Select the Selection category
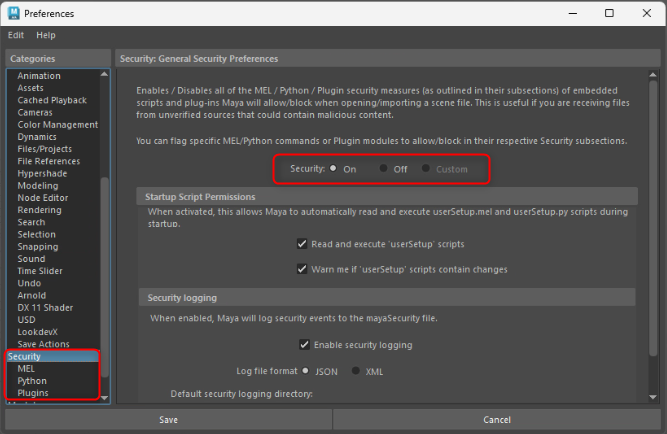 (x=36, y=235)
